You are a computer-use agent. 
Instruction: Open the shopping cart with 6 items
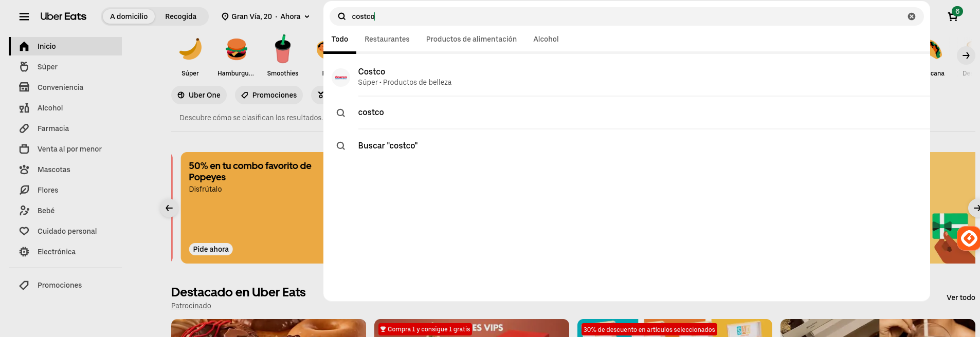[953, 16]
